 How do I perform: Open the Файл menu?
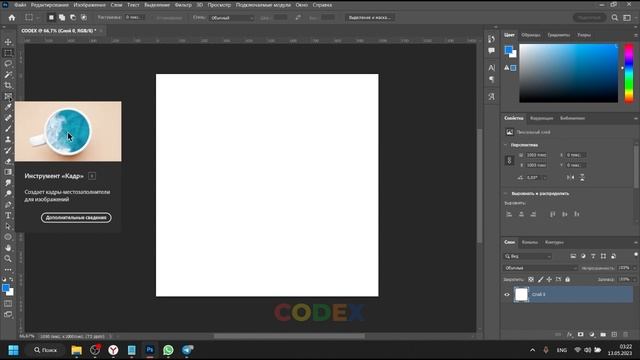[x=20, y=5]
